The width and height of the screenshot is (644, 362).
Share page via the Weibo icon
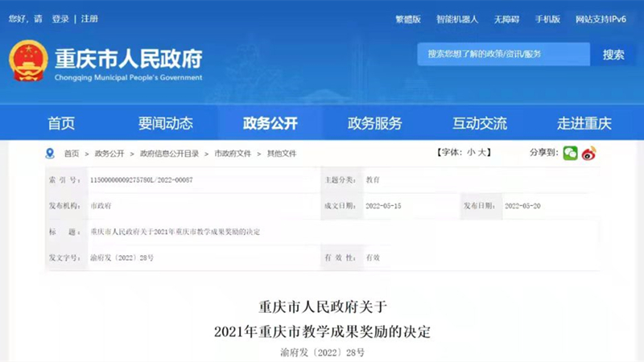589,153
